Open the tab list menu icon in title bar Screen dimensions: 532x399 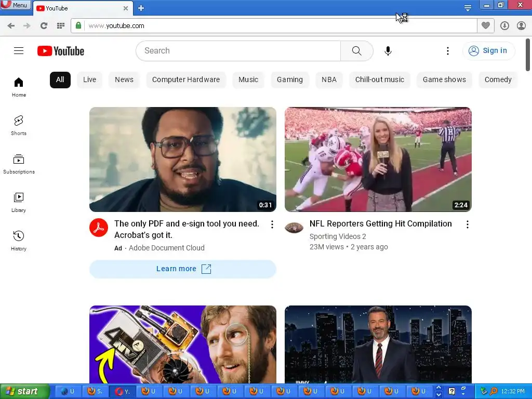click(x=468, y=8)
